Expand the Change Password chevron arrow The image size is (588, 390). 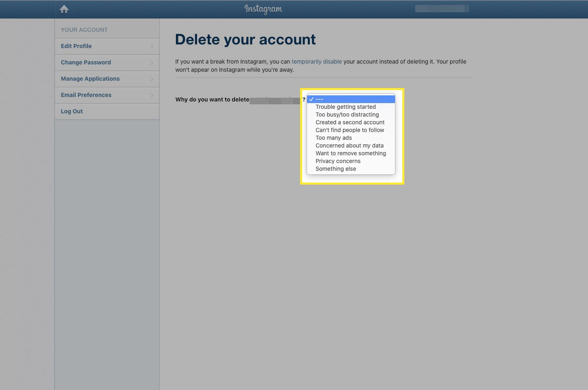(x=152, y=63)
